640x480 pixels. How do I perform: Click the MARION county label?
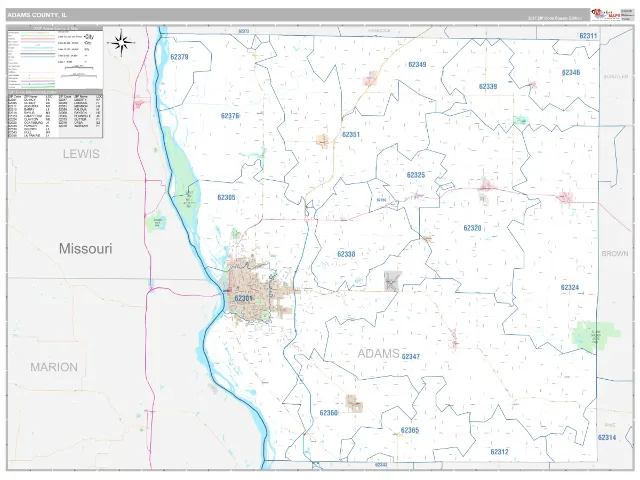tap(54, 367)
